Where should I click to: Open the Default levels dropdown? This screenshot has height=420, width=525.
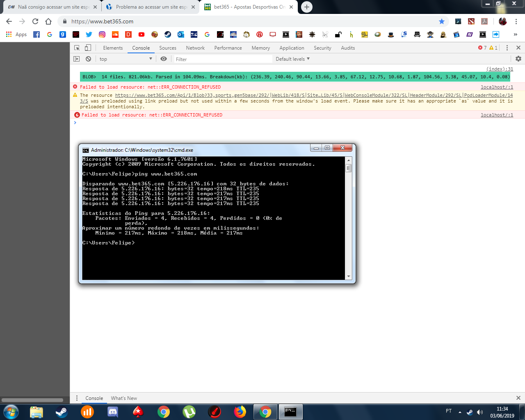pyautogui.click(x=292, y=59)
